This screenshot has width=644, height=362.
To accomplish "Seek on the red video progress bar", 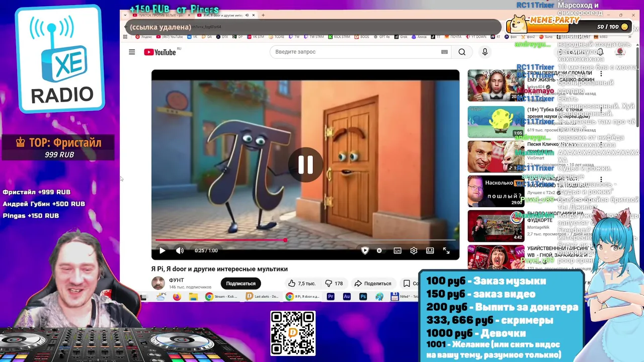I will coord(305,240).
